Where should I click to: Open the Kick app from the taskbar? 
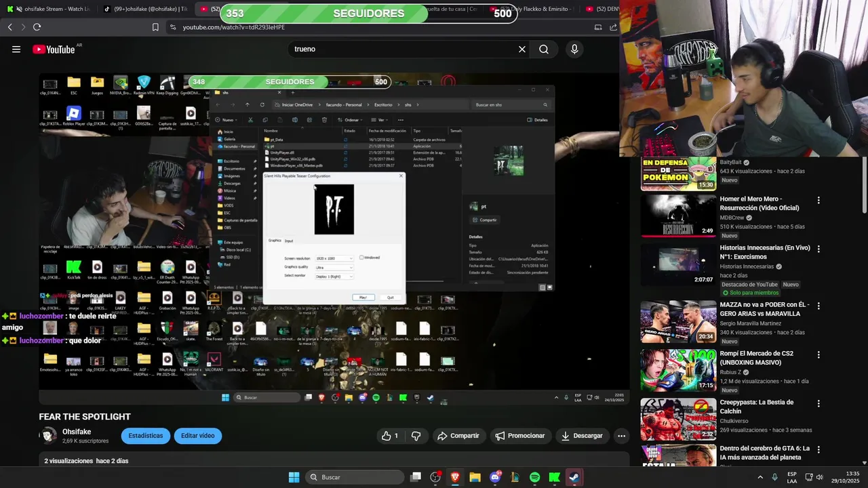(554, 477)
